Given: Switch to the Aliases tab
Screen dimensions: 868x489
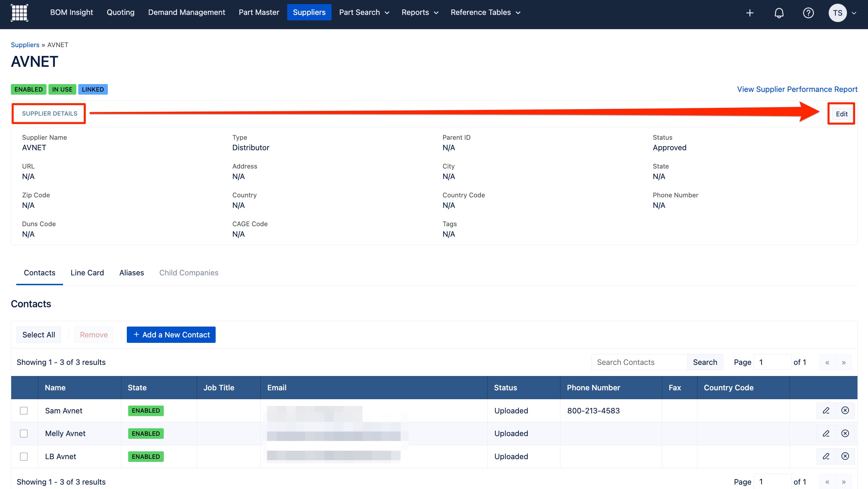Looking at the screenshot, I should tap(132, 273).
